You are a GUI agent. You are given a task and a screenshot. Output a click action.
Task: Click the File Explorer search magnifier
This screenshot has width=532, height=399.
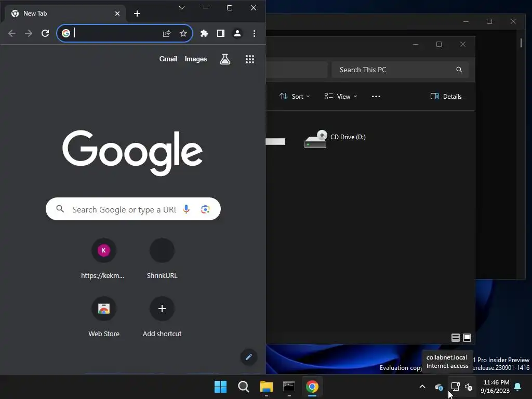(459, 70)
